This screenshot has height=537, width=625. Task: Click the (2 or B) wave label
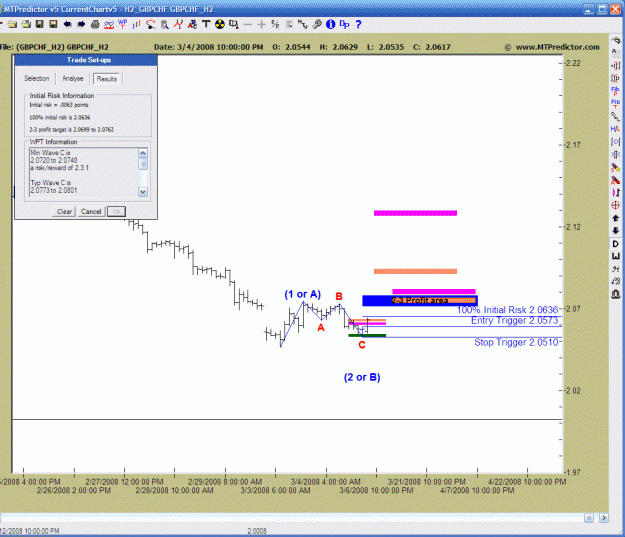(x=362, y=377)
